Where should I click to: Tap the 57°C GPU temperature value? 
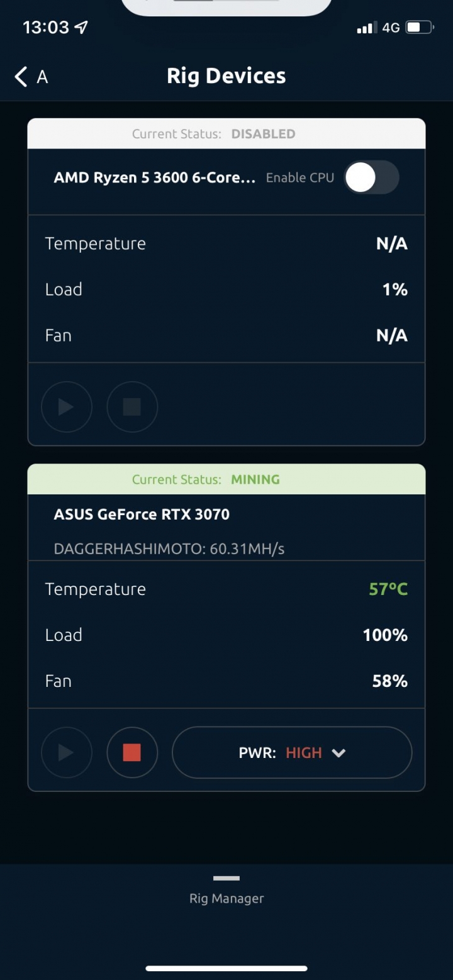[x=388, y=589]
